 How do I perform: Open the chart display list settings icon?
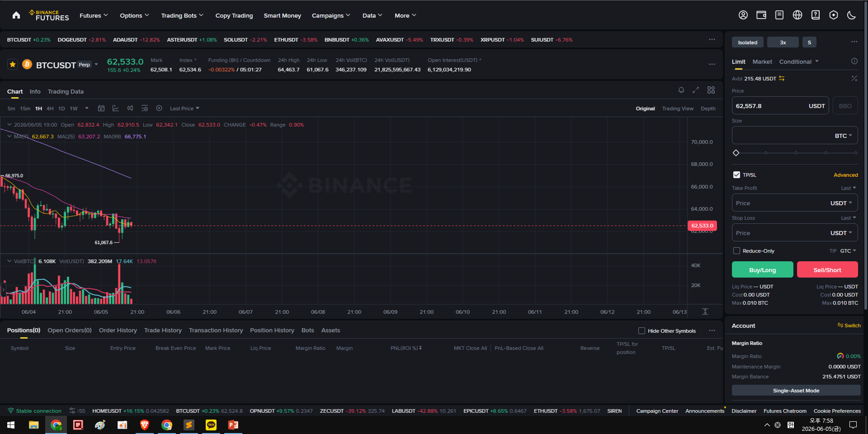click(145, 108)
